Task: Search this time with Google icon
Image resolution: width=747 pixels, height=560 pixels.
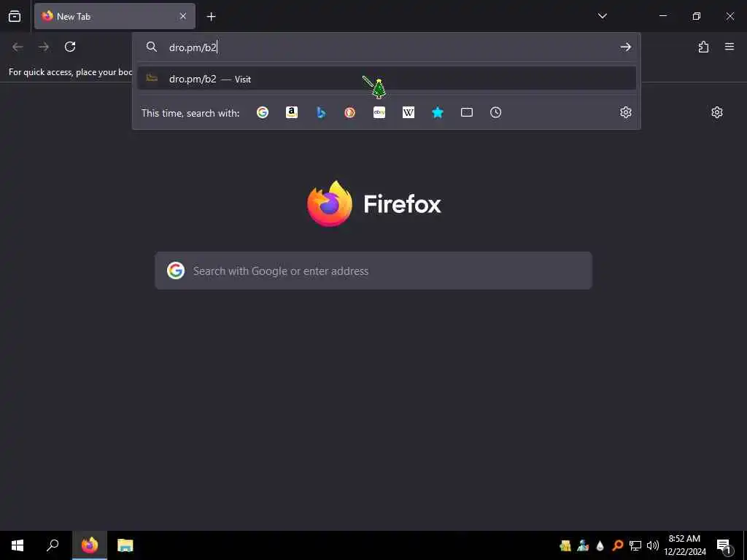Action: pos(263,112)
